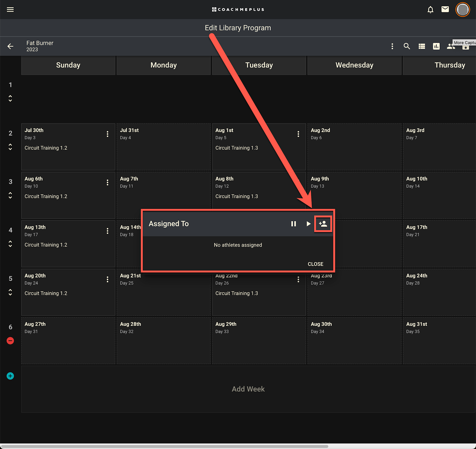Click the search magnifier icon
This screenshot has width=476, height=449.
point(407,46)
